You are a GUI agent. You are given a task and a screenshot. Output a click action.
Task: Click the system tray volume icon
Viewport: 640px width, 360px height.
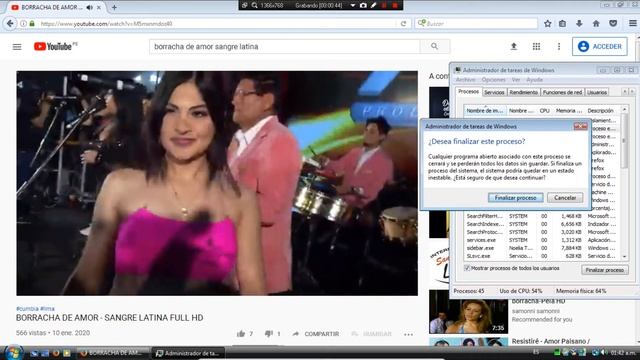604,353
